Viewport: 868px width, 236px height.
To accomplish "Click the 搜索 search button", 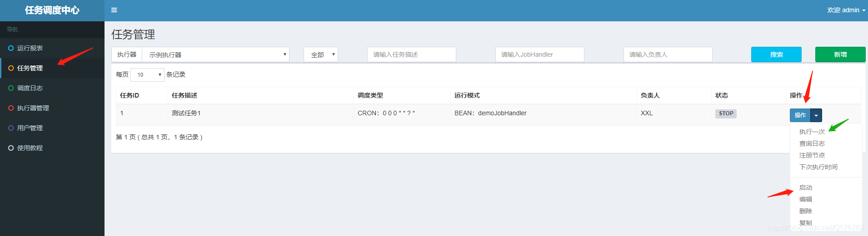I will (x=776, y=54).
